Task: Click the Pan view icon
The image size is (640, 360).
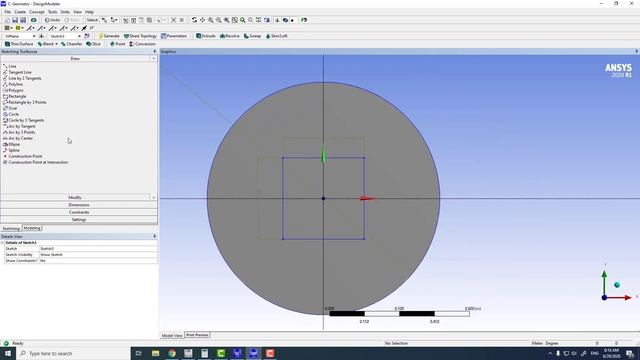Action: point(202,20)
